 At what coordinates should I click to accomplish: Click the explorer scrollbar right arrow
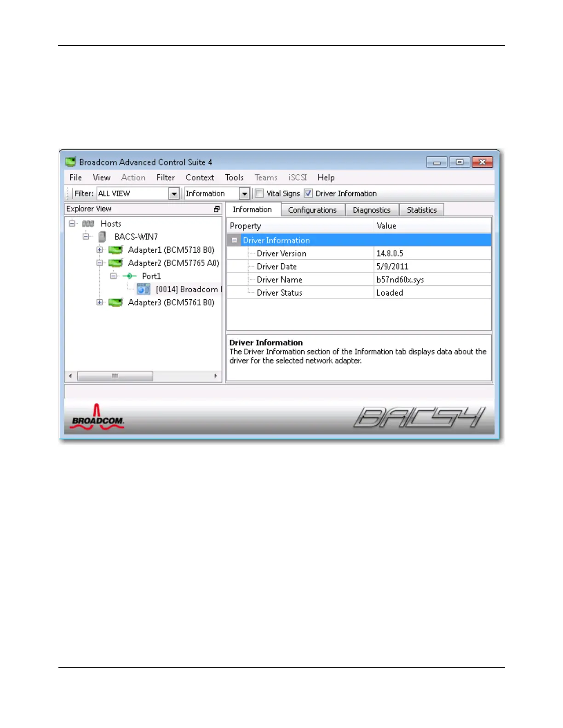pyautogui.click(x=216, y=376)
